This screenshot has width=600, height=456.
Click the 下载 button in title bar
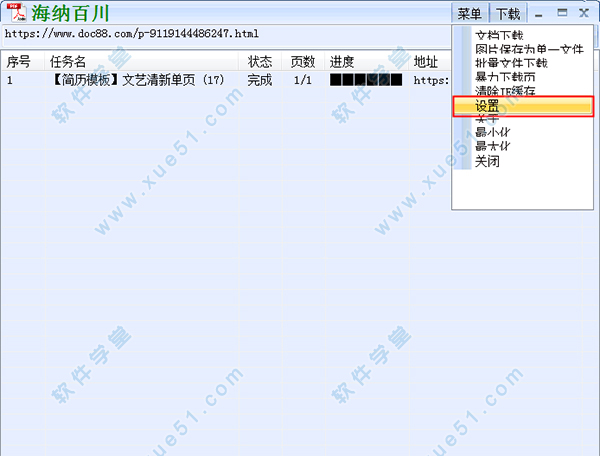508,14
